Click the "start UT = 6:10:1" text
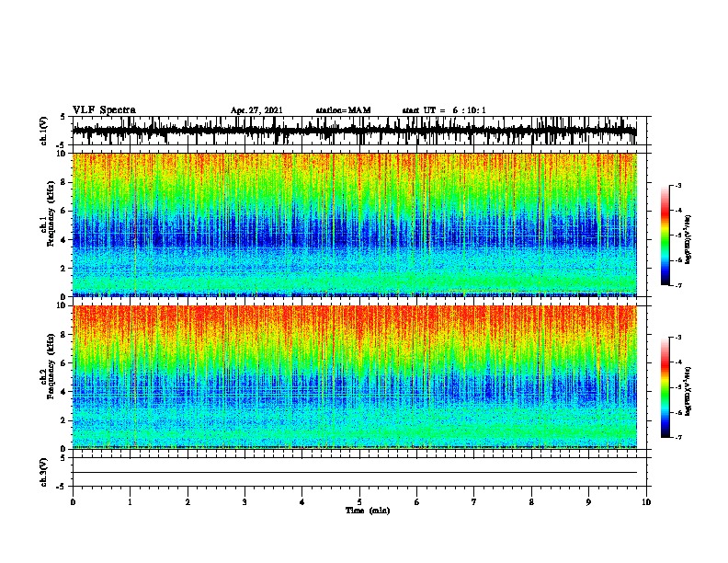 [x=444, y=110]
